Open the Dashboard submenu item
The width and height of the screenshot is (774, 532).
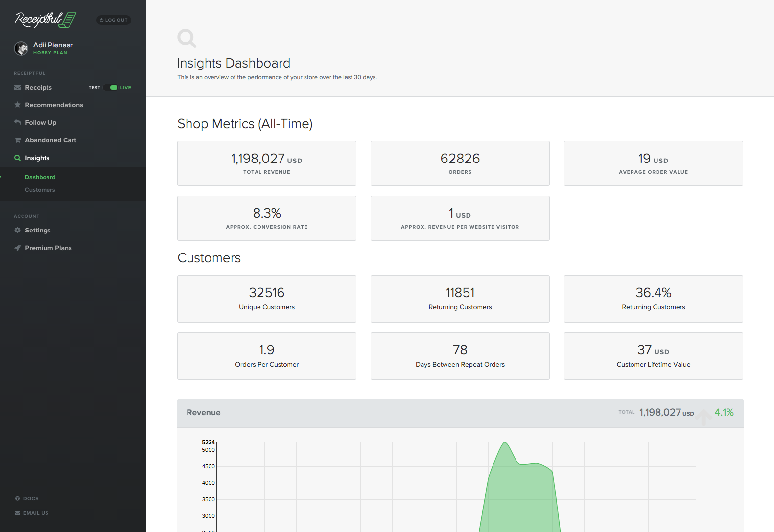tap(40, 177)
